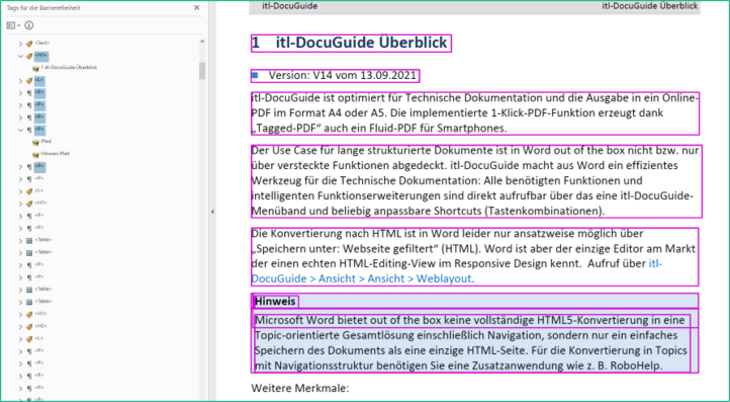Click the tag icon of highlighted <L>
The height and width of the screenshot is (402, 730).
pyautogui.click(x=29, y=81)
